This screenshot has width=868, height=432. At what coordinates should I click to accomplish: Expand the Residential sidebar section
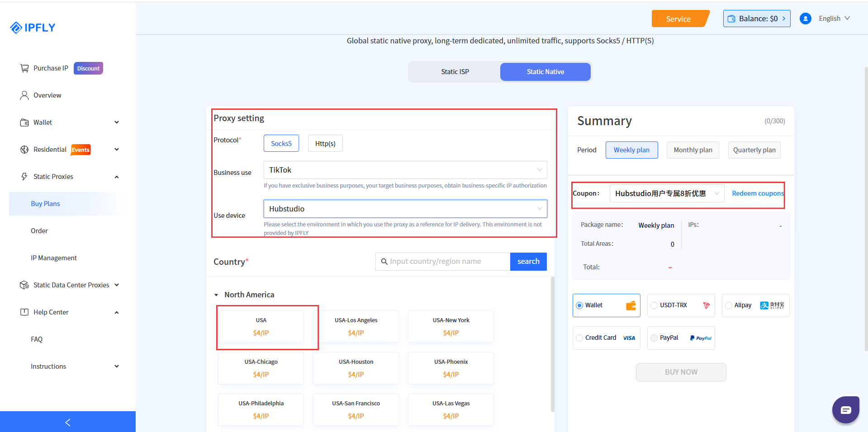coord(117,150)
